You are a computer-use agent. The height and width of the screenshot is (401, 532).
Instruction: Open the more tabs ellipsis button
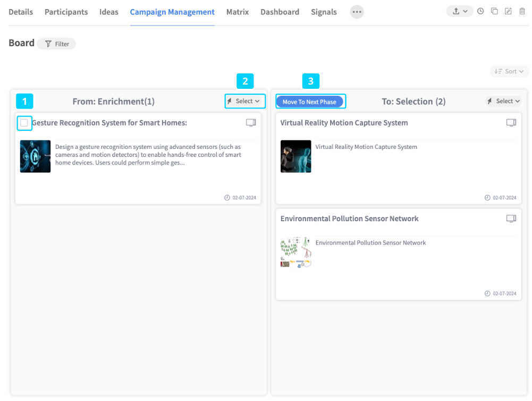pyautogui.click(x=357, y=12)
